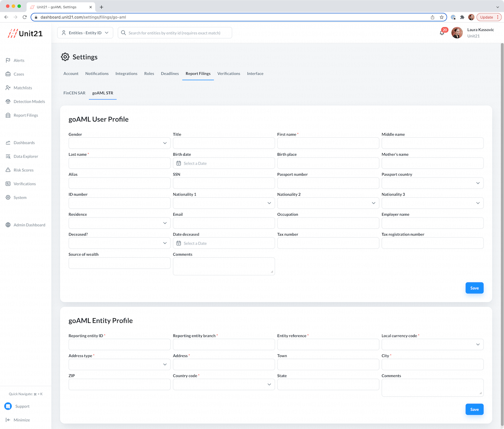This screenshot has width=504, height=429.
Task: Open the Support chat icon
Action: point(8,406)
